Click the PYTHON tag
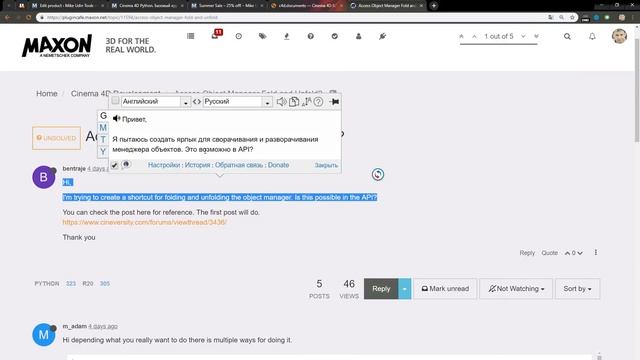Viewport: 640px width, 360px height. pyautogui.click(x=47, y=283)
